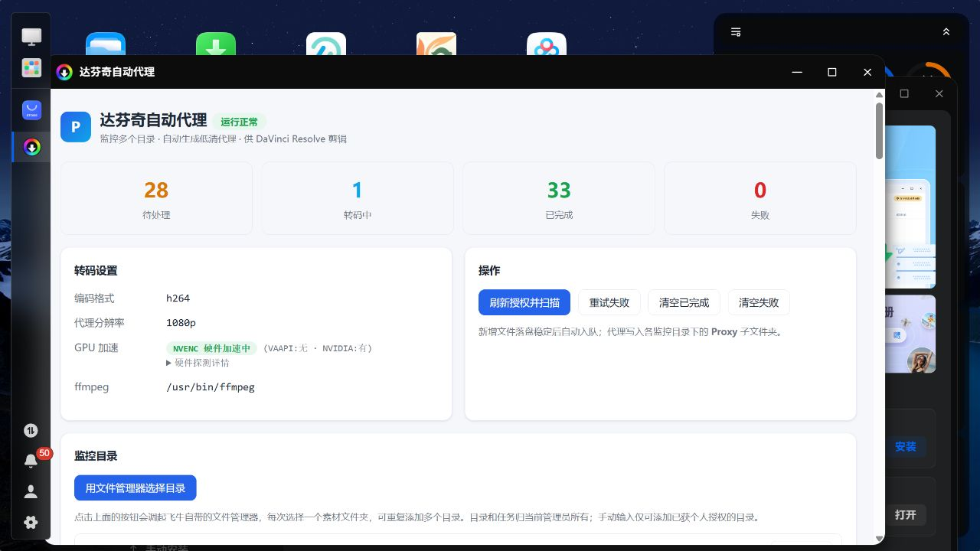Open the green download arrow desktop icon
This screenshot has width=980, height=551.
coord(216,44)
